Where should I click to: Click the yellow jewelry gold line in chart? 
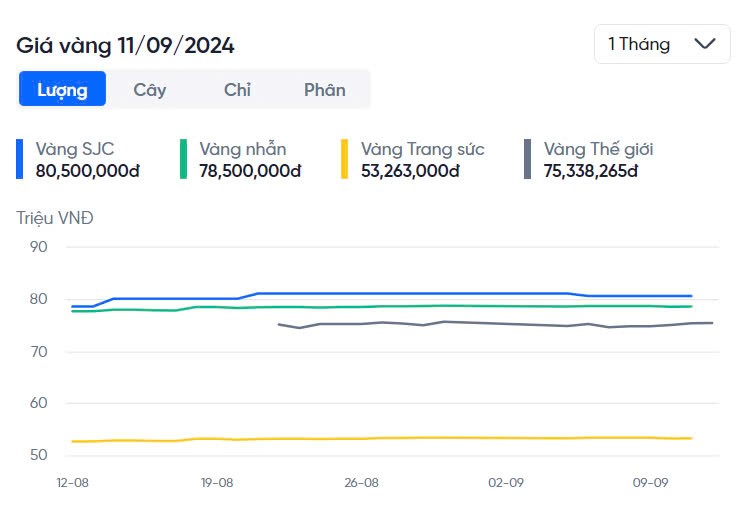[x=400, y=438]
